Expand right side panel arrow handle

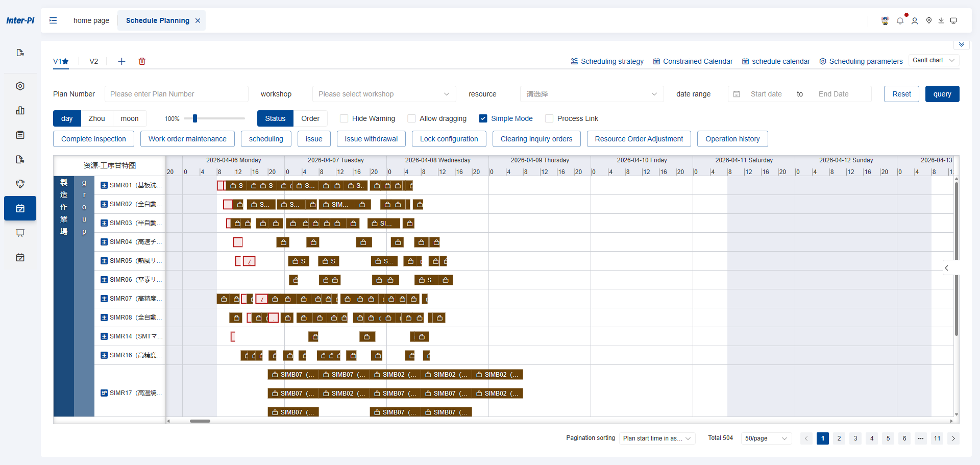click(947, 268)
